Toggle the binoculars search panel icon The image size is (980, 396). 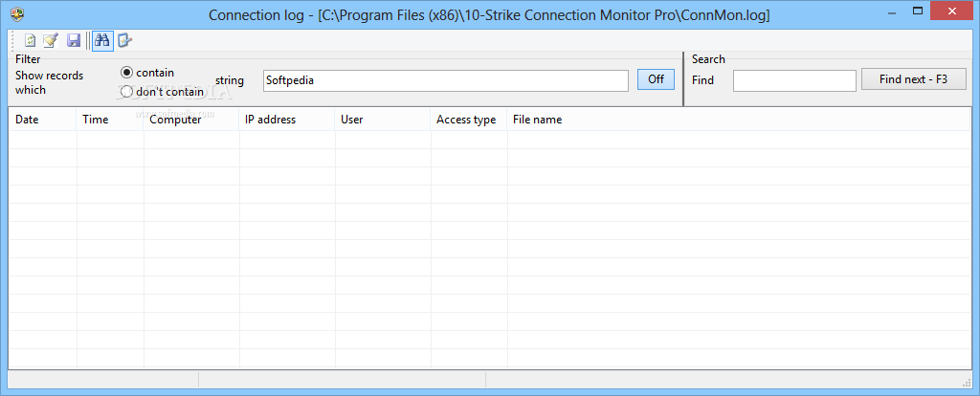click(x=102, y=40)
